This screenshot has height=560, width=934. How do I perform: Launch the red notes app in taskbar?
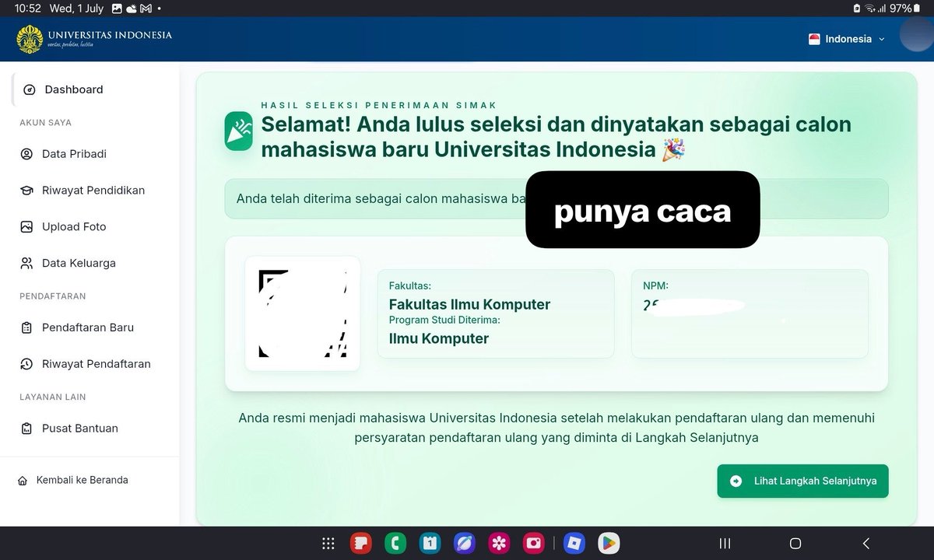point(360,544)
